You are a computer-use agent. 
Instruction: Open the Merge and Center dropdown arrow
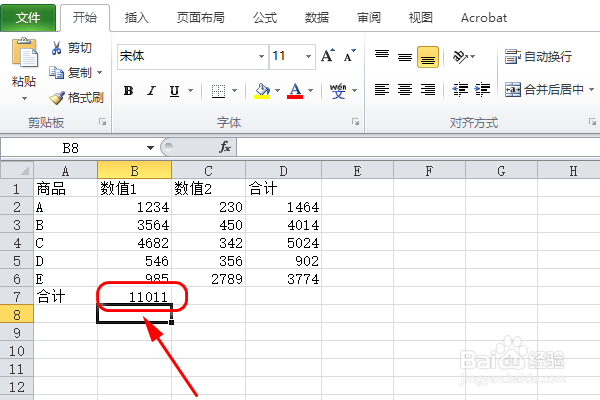click(x=592, y=90)
